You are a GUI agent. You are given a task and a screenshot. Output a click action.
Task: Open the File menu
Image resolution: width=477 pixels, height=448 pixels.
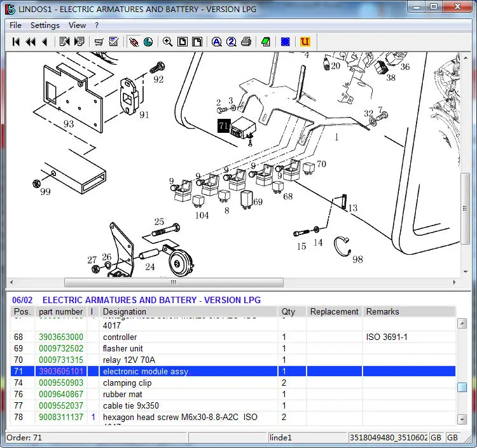pyautogui.click(x=15, y=25)
